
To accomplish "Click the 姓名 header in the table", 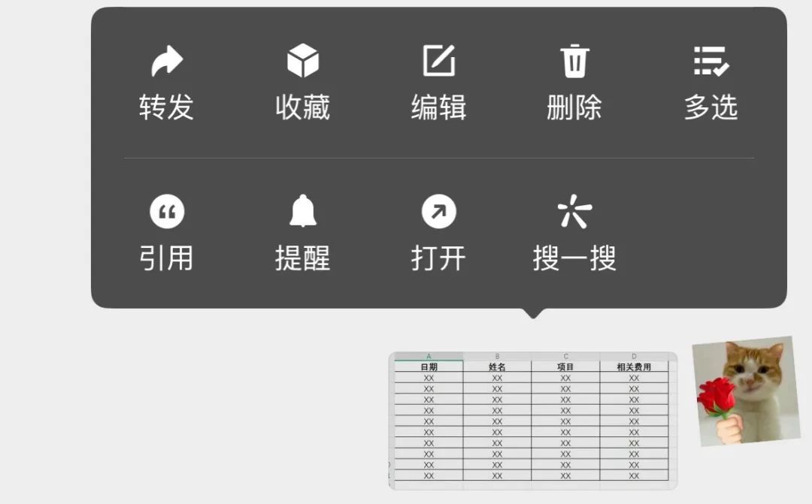I will (496, 367).
